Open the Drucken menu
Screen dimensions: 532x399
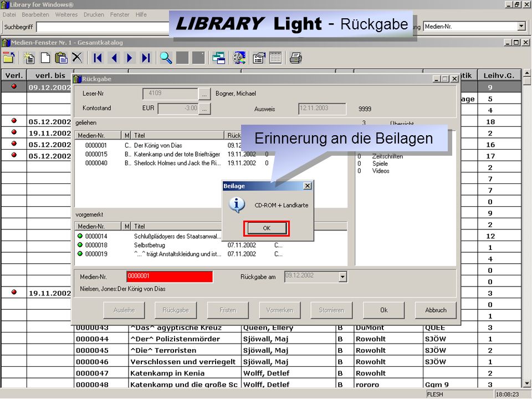94,14
